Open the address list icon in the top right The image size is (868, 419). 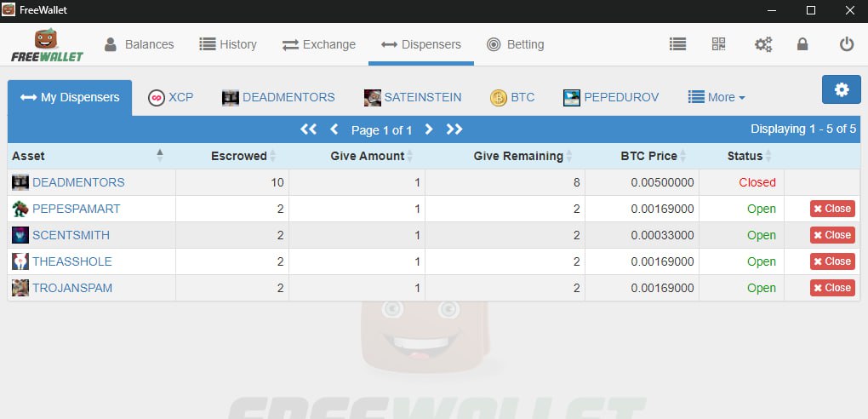[x=677, y=44]
